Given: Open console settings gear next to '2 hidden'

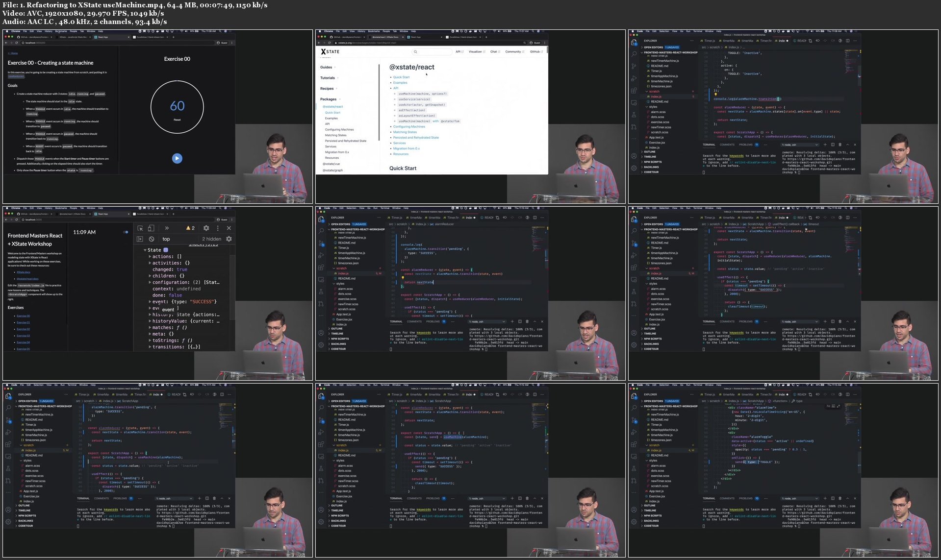Looking at the screenshot, I should coord(229,239).
